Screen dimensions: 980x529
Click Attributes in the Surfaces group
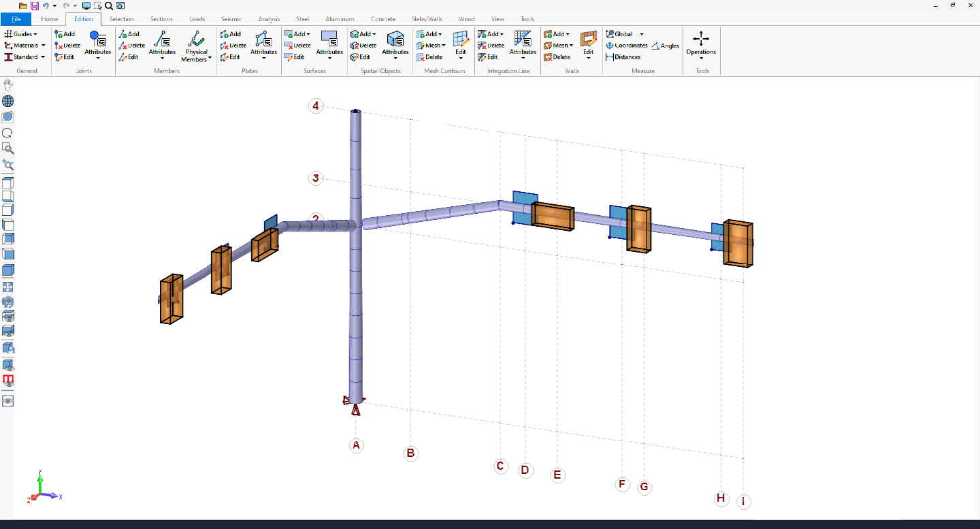(x=329, y=46)
